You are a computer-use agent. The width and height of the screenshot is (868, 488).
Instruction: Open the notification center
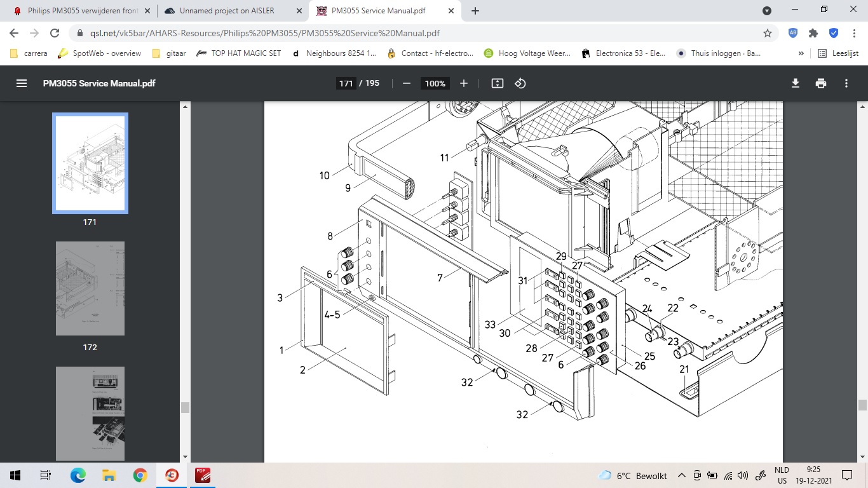[846, 475]
